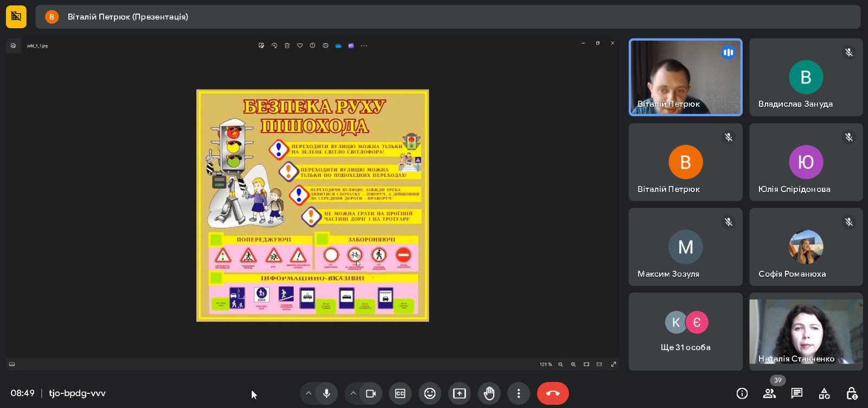Screen dimensions: 868x408
Task: Open meeting details info icon
Action: coord(742,393)
